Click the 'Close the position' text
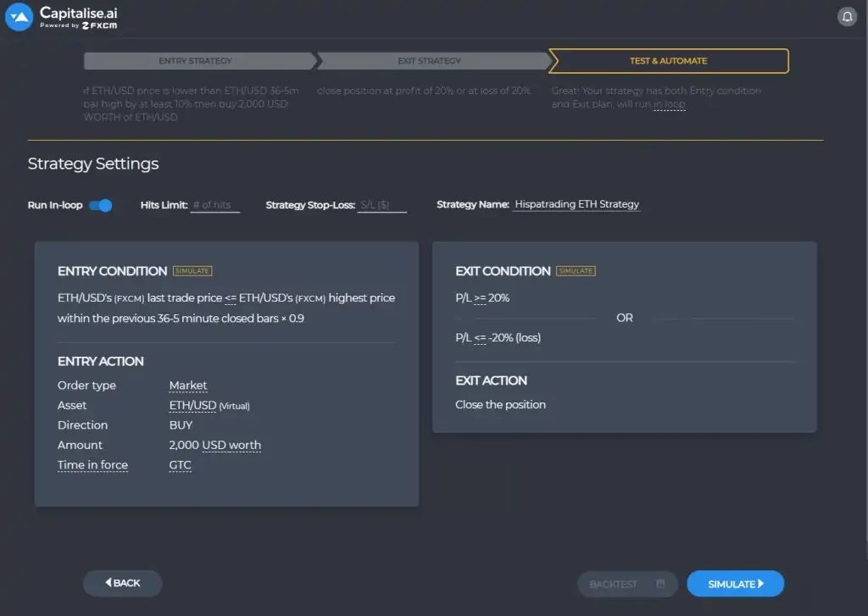 (500, 404)
